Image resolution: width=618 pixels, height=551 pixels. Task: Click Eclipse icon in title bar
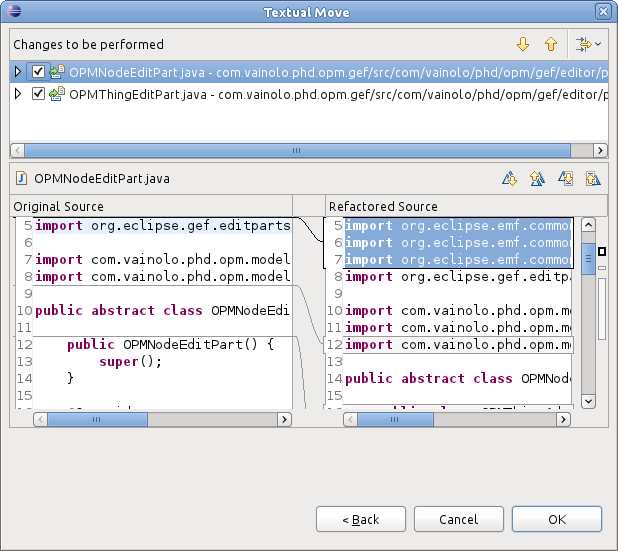14,11
